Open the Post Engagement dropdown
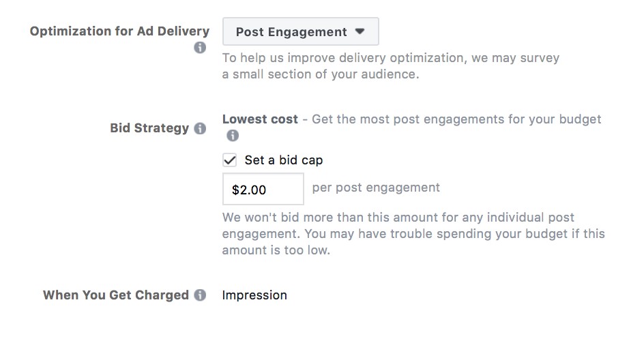Screen dimensions: 644x341 pyautogui.click(x=300, y=32)
